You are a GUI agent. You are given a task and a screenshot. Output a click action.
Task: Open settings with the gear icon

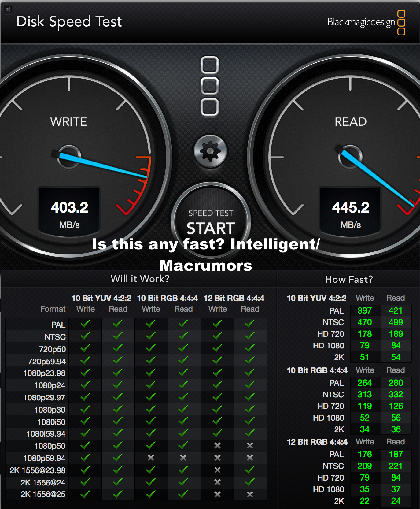pos(210,151)
